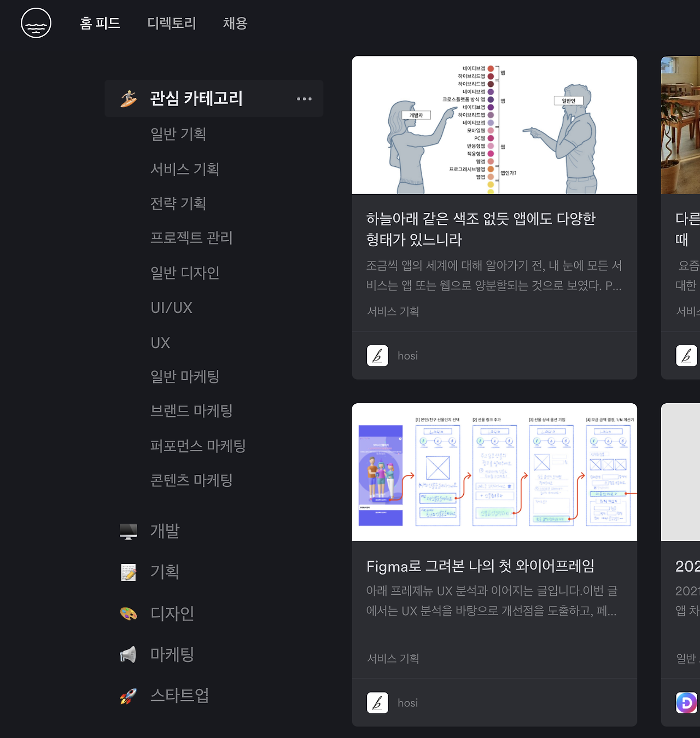This screenshot has height=738, width=700.
Task: Open the 일반 마케팅 category
Action: 185,376
